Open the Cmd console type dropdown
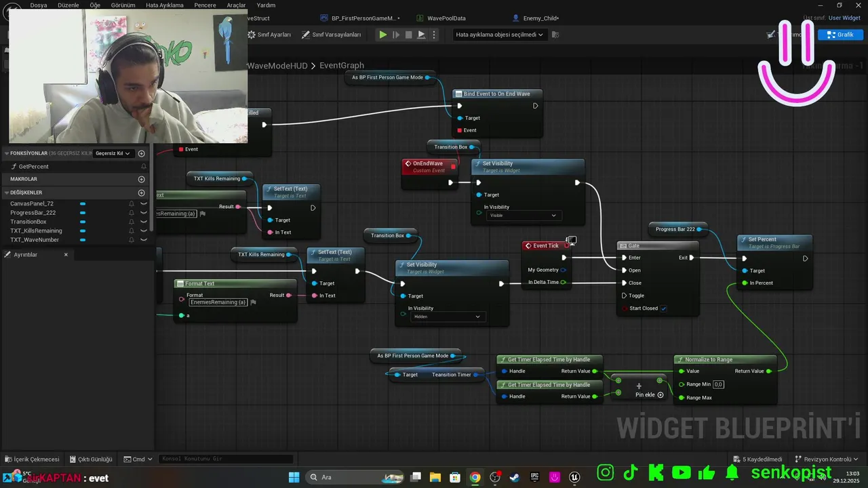The width and height of the screenshot is (868, 488). point(138,459)
